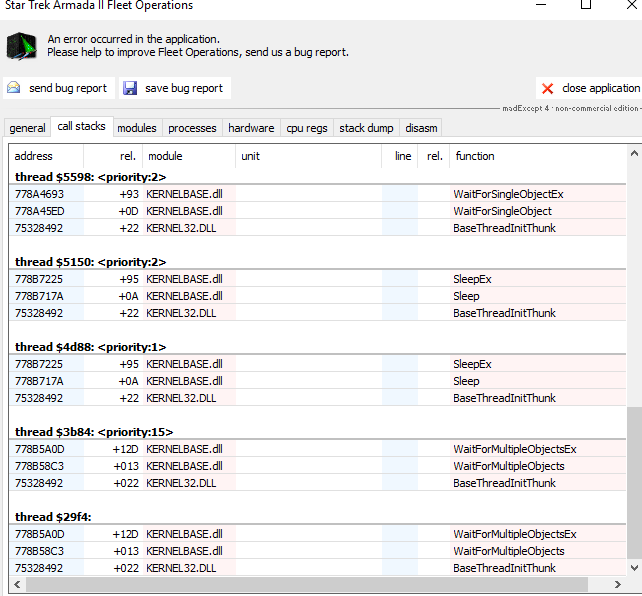The image size is (642, 596).
Task: Select the thread $5150 priority:2 header
Action: [x=90, y=262]
